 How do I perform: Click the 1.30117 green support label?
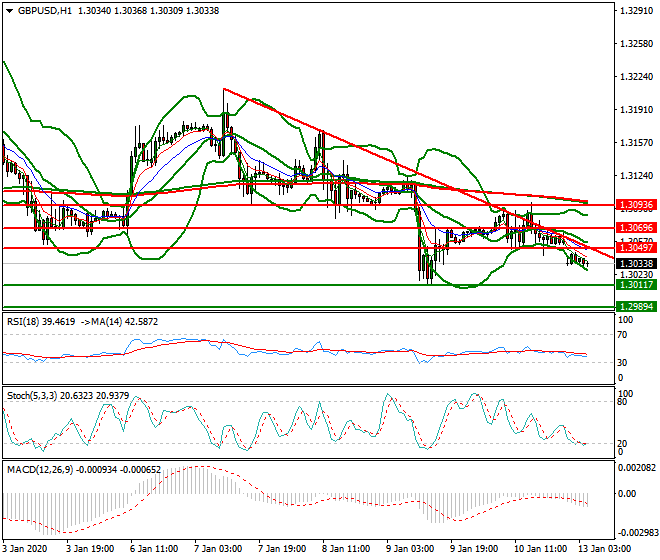coord(636,285)
